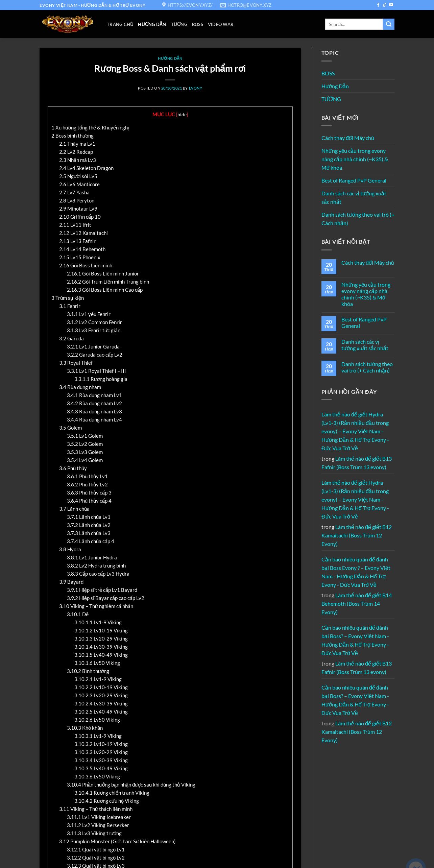
Task: Jump to 2.16.3 Gói Boss Liên minh Cao cấp
Action: click(x=105, y=290)
